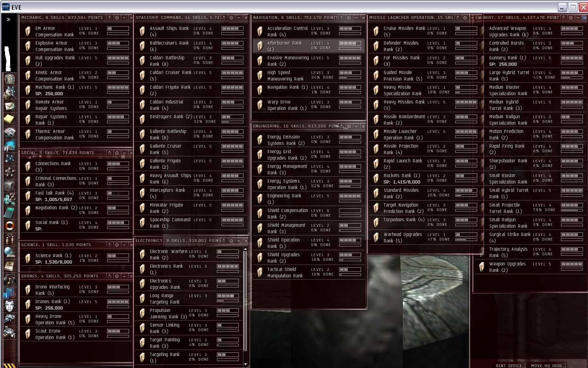
Task: Collapse the Spaceship Command window with its dash
Action: click(239, 17)
